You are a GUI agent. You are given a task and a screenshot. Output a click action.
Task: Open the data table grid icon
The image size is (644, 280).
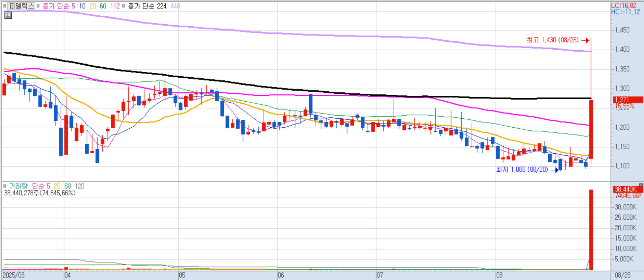click(8, 15)
